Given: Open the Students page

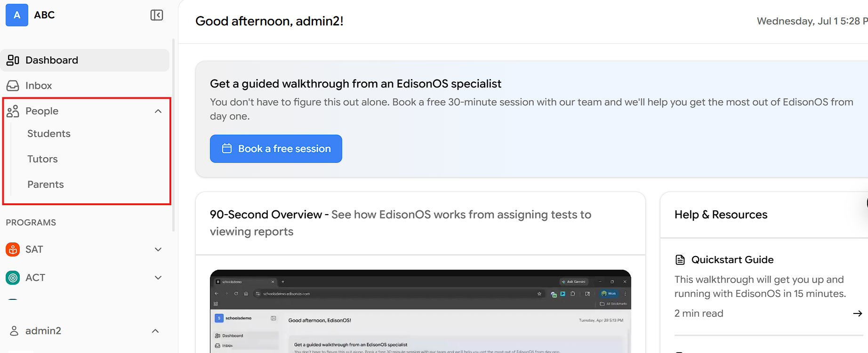Looking at the screenshot, I should pyautogui.click(x=49, y=134).
